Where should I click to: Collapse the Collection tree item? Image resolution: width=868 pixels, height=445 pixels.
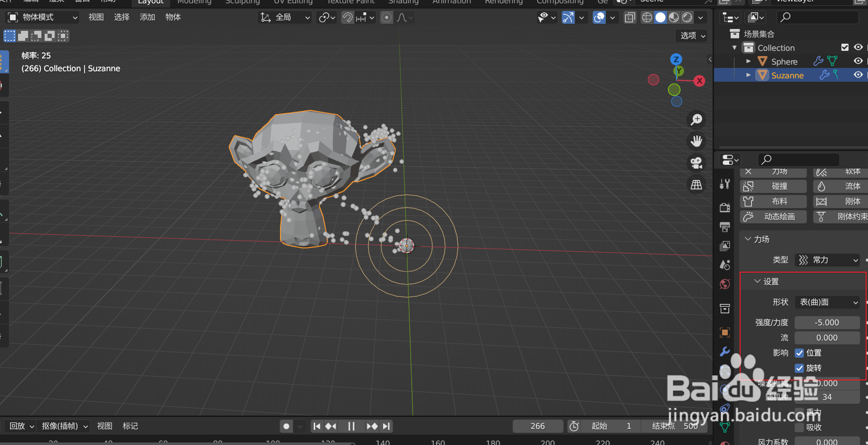[x=735, y=47]
